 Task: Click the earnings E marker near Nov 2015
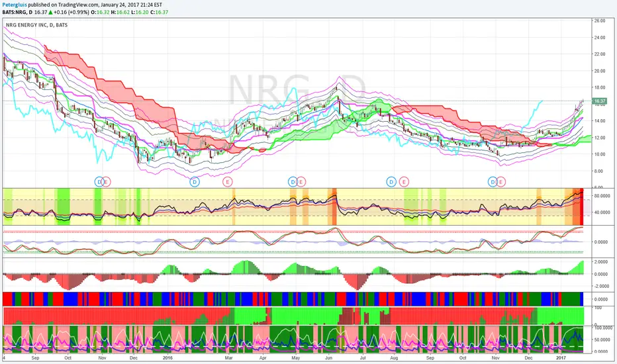pyautogui.click(x=106, y=182)
